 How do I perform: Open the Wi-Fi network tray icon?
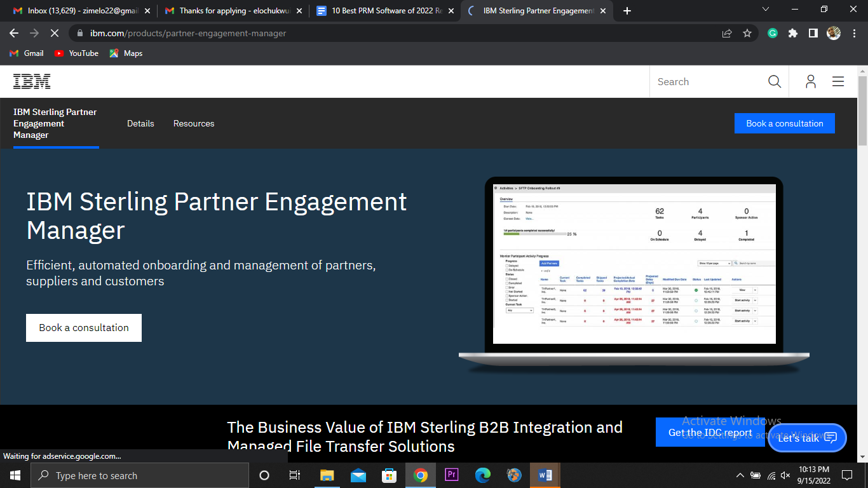(x=771, y=475)
